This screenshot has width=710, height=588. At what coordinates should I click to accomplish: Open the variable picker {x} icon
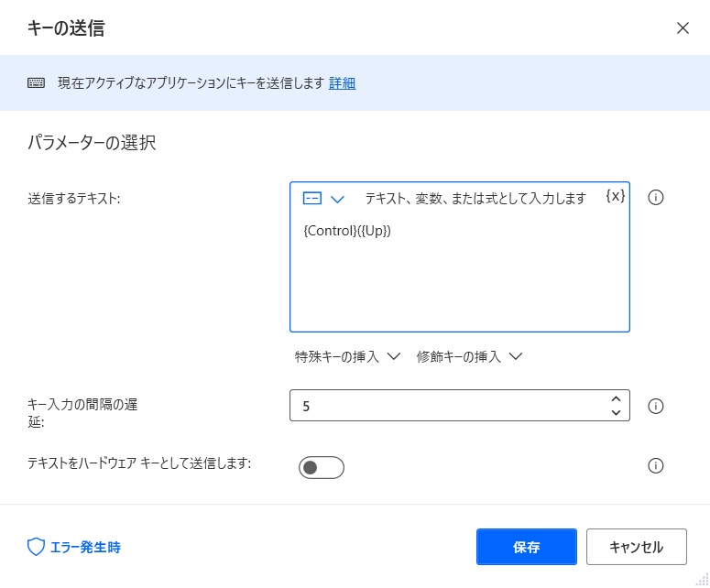(616, 196)
